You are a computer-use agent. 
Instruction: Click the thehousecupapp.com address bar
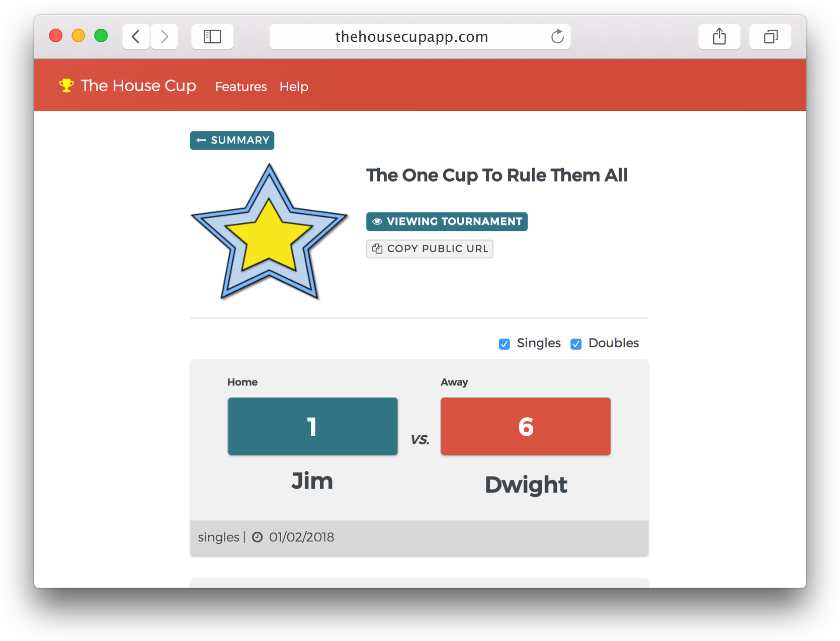[411, 37]
